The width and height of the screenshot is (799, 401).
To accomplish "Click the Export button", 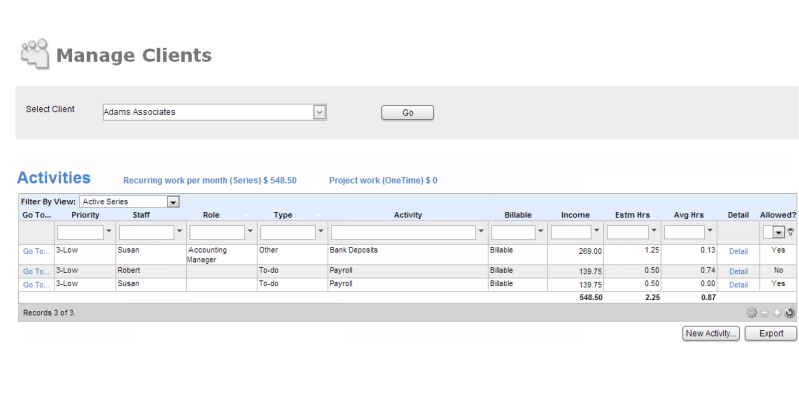I will click(771, 334).
